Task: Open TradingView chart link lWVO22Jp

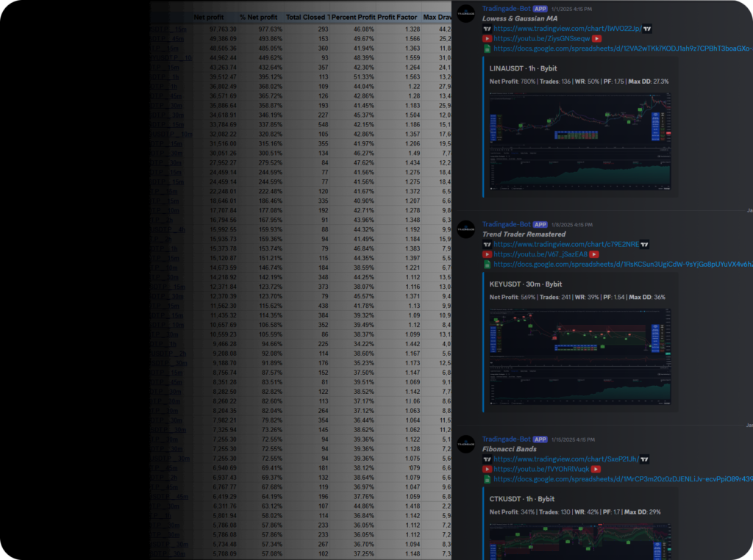Action: click(x=568, y=29)
